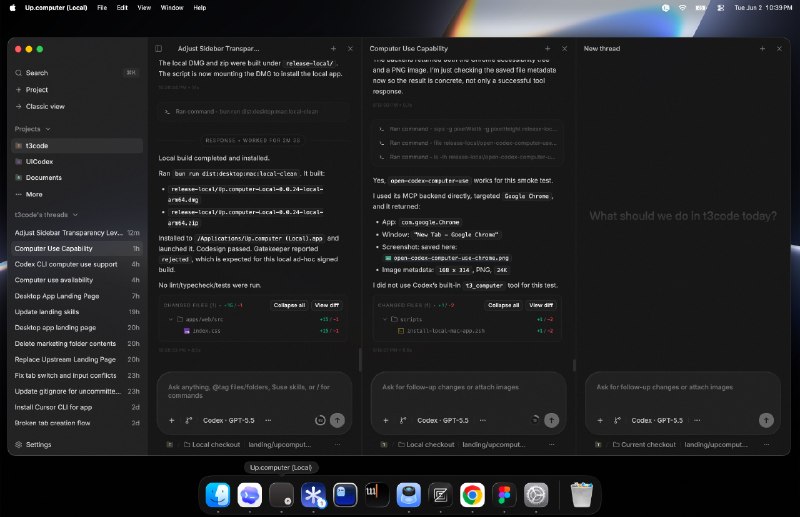Image resolution: width=800 pixels, height=517 pixels.
Task: Open more options ellipsis in first pane composer
Action: (268, 421)
